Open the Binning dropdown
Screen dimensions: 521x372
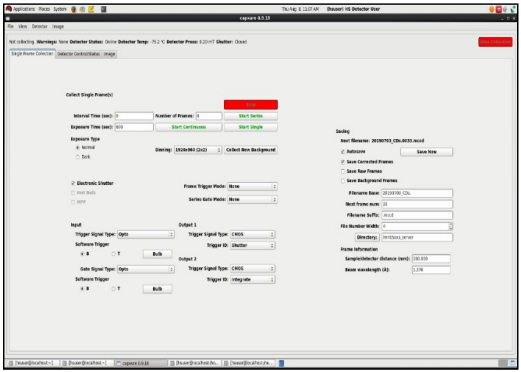pos(198,150)
